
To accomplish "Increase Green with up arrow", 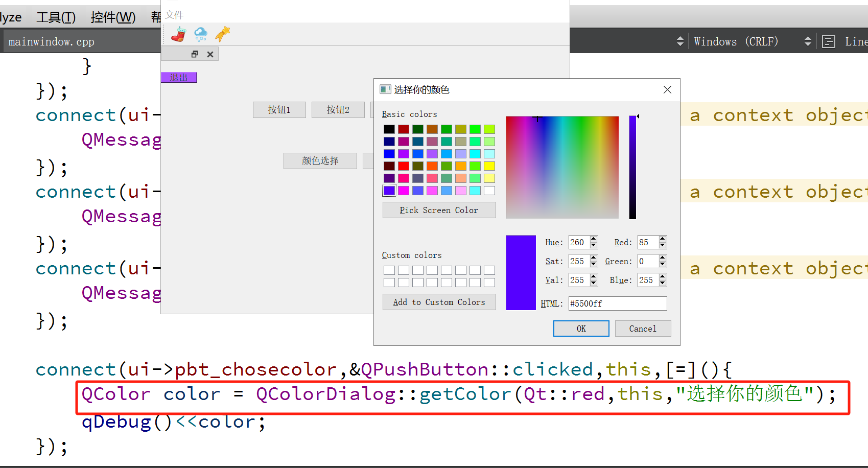I will coord(663,258).
